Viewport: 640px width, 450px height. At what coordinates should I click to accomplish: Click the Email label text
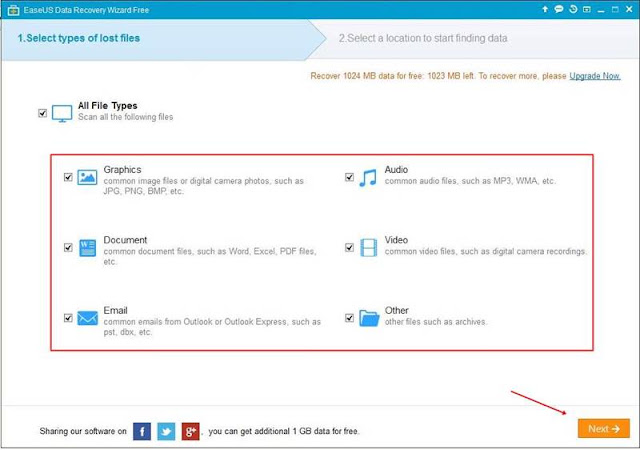tap(116, 310)
